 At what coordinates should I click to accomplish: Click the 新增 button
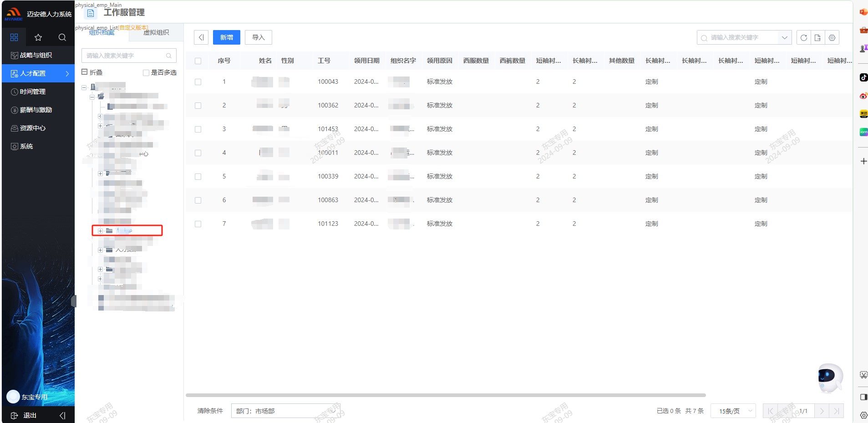226,37
